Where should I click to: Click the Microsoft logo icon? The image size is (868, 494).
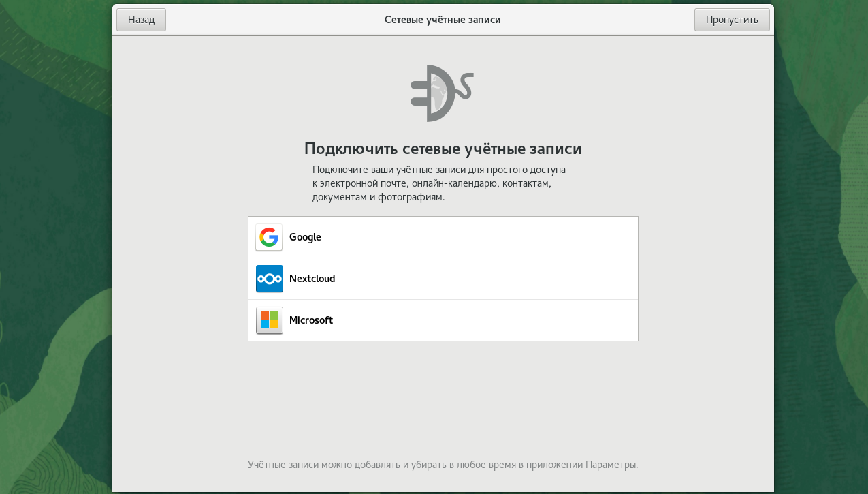coord(269,320)
